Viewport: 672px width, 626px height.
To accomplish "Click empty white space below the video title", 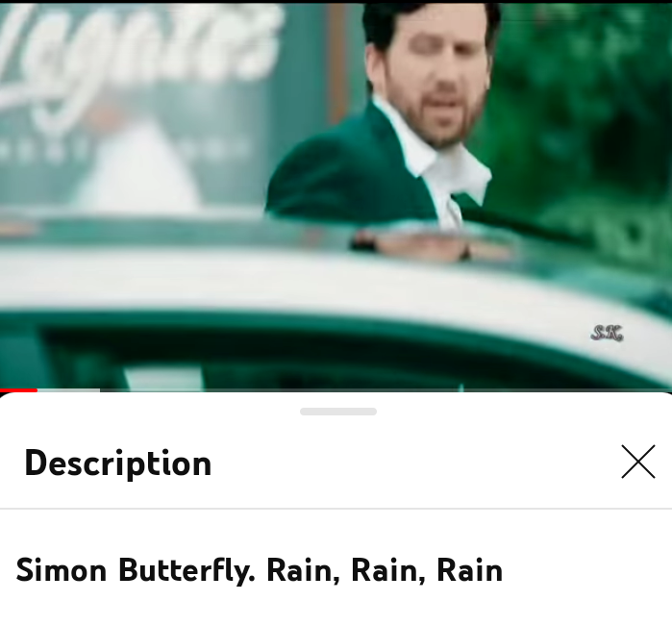I will (336, 609).
